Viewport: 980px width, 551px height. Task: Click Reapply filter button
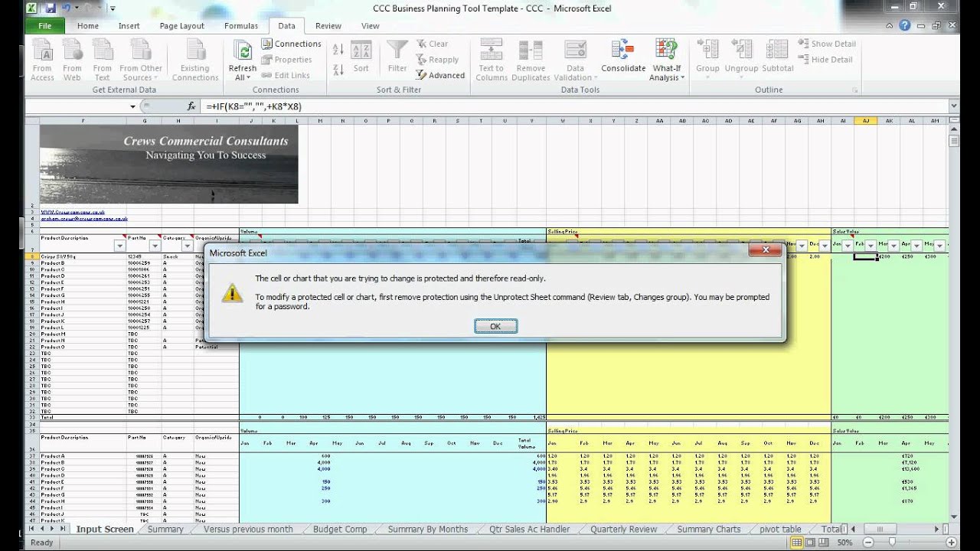(x=437, y=60)
